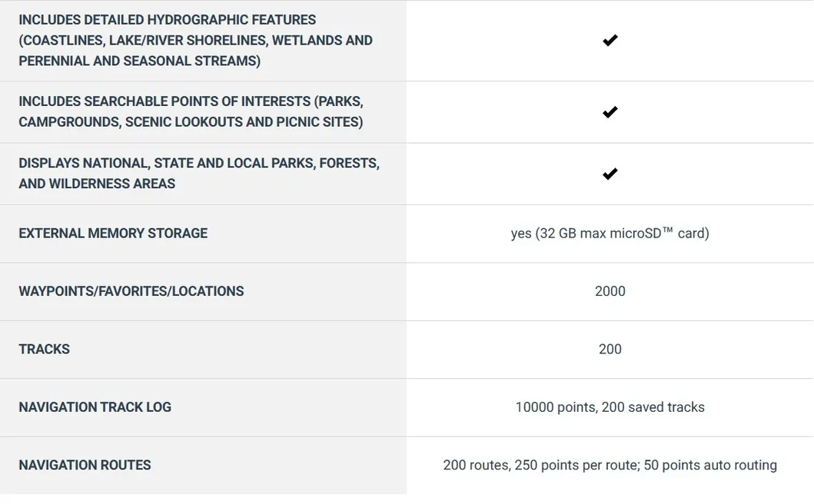Click the 'Navigation Routes' row label

(85, 465)
